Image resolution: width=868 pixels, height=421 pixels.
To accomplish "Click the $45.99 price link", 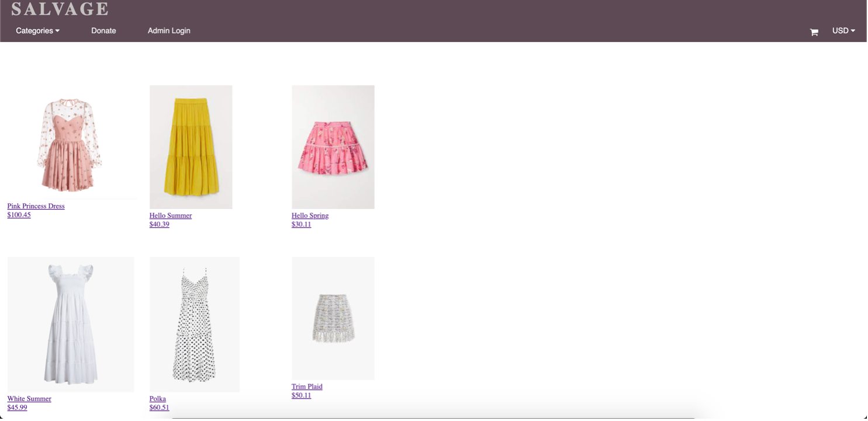I will (x=18, y=407).
